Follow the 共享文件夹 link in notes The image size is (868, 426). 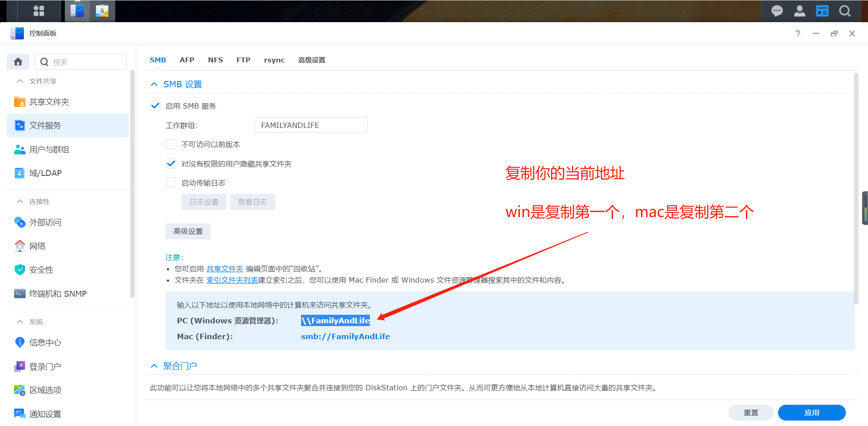click(x=225, y=269)
